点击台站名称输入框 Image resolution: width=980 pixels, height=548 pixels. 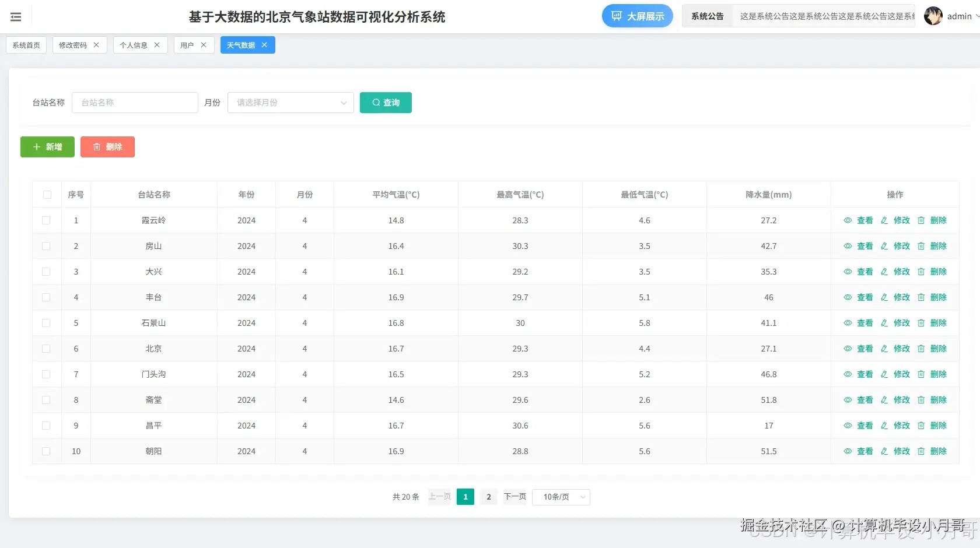coord(135,103)
